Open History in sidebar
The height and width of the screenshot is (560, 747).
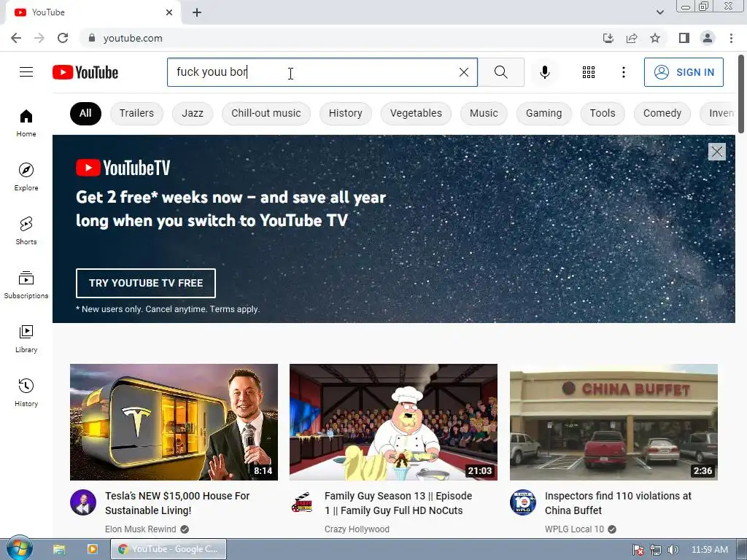tap(26, 393)
